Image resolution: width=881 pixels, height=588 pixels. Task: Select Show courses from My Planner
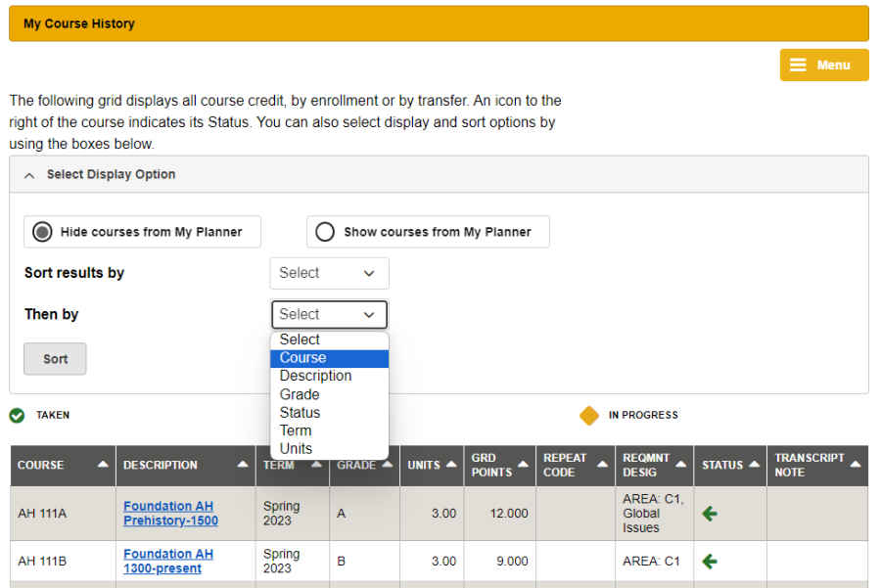point(326,232)
